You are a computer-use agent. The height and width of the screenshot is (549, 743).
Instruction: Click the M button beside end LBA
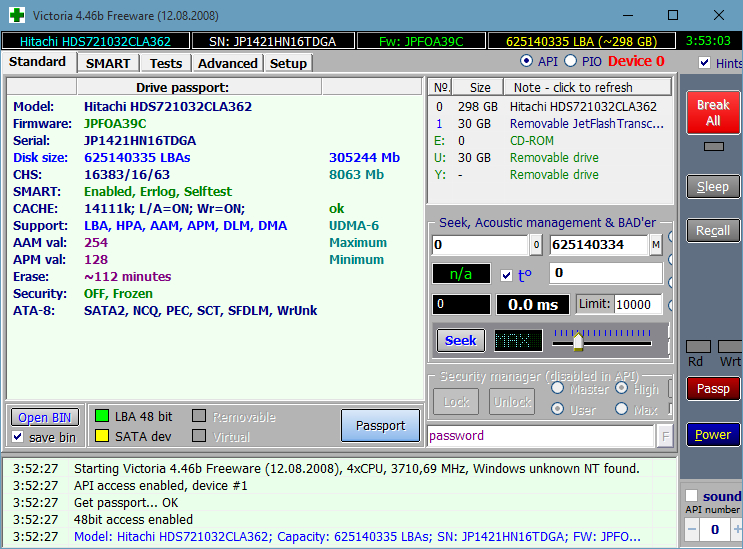coord(656,245)
